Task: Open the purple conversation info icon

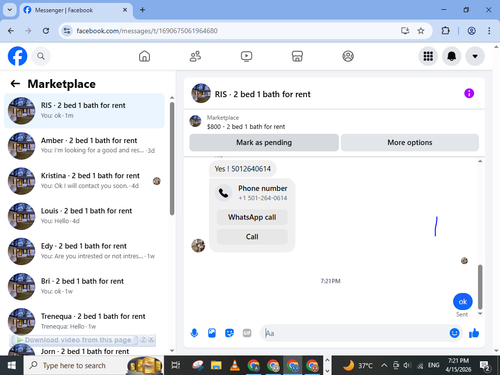Action: tap(469, 93)
